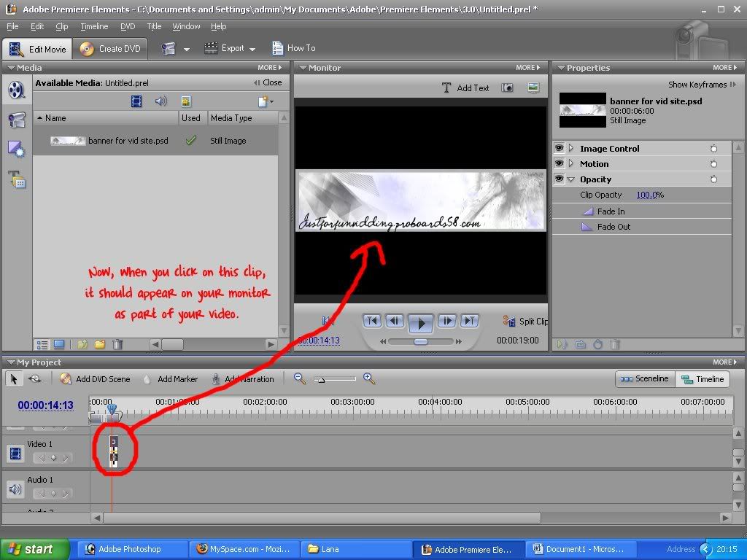Image resolution: width=747 pixels, height=560 pixels.
Task: Toggle audio filter speaker icon in Media
Action: pos(161,101)
